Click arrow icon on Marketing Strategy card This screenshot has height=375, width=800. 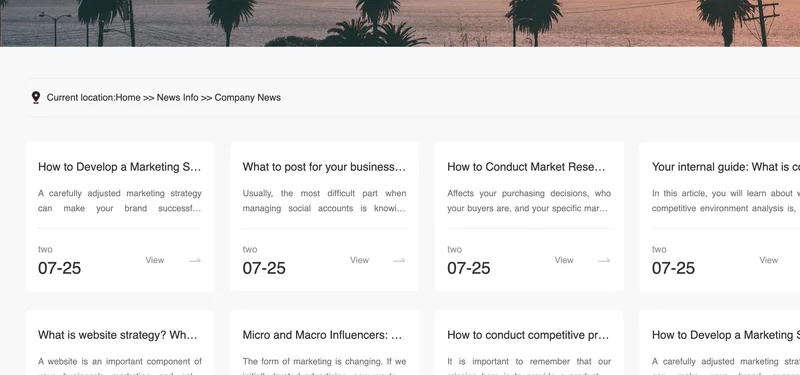tap(194, 260)
